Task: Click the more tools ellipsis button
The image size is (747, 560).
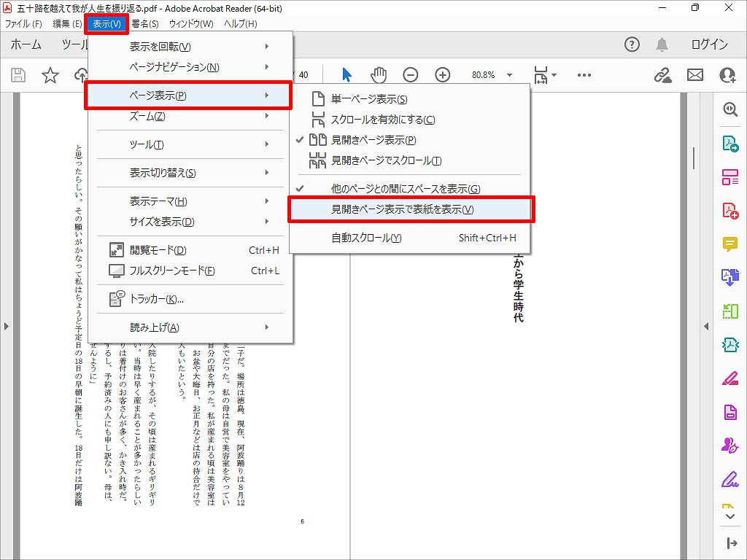Action: 584,75
